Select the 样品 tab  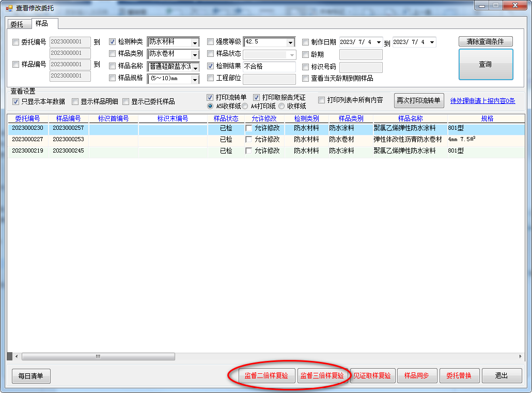42,24
